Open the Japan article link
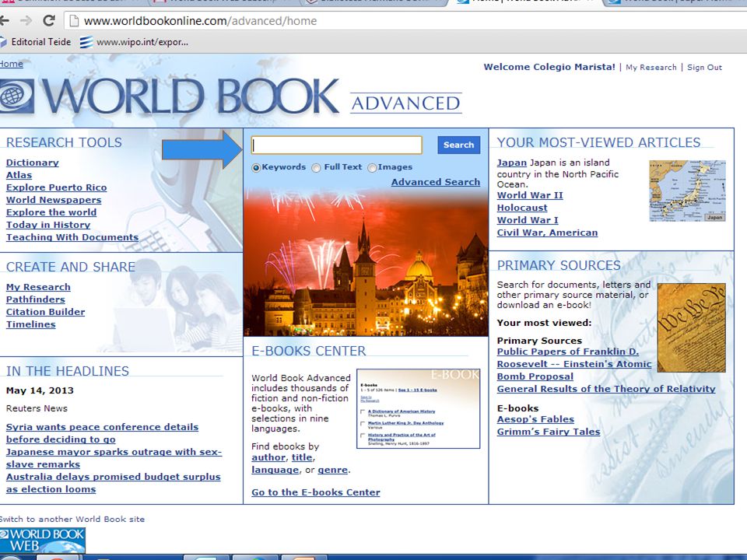The height and width of the screenshot is (560, 747). [x=512, y=163]
